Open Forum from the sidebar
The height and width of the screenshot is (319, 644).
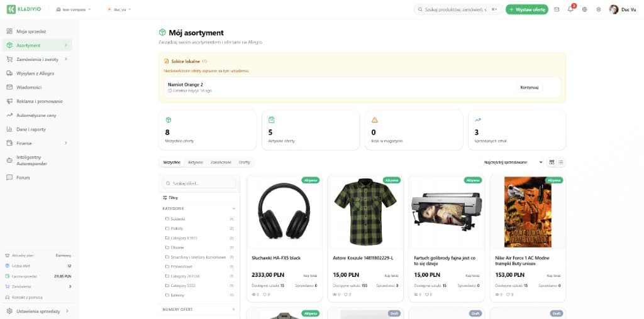[23, 178]
